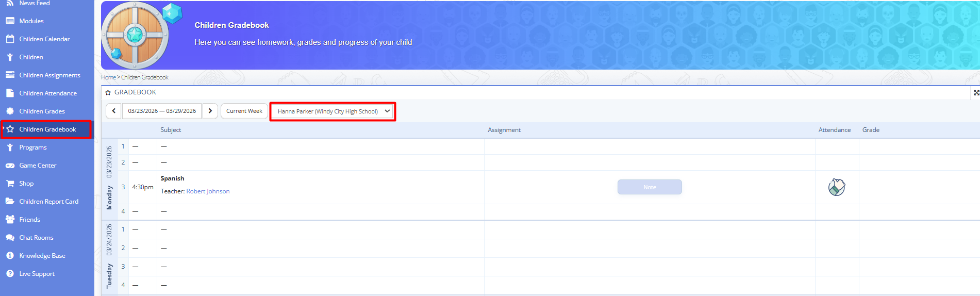Open Children Attendance from sidebar
Image resolution: width=980 pixels, height=296 pixels.
click(x=48, y=93)
